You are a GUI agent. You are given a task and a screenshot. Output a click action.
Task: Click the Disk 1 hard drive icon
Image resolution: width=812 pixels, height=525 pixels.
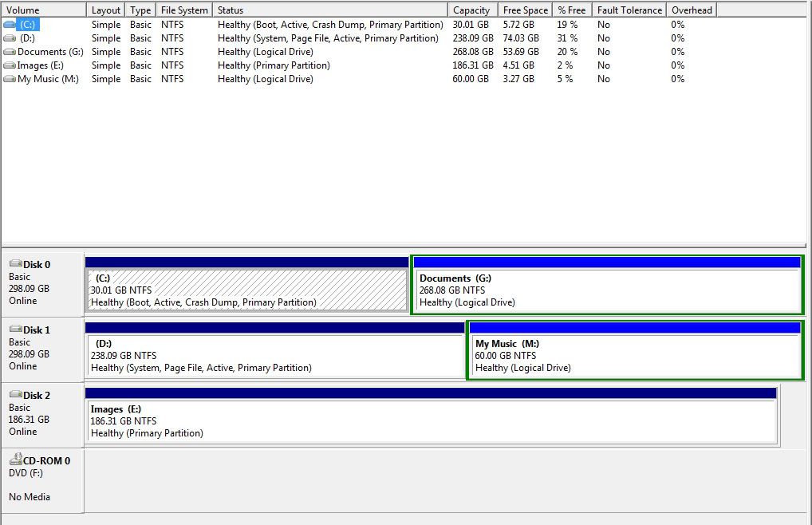(x=15, y=329)
